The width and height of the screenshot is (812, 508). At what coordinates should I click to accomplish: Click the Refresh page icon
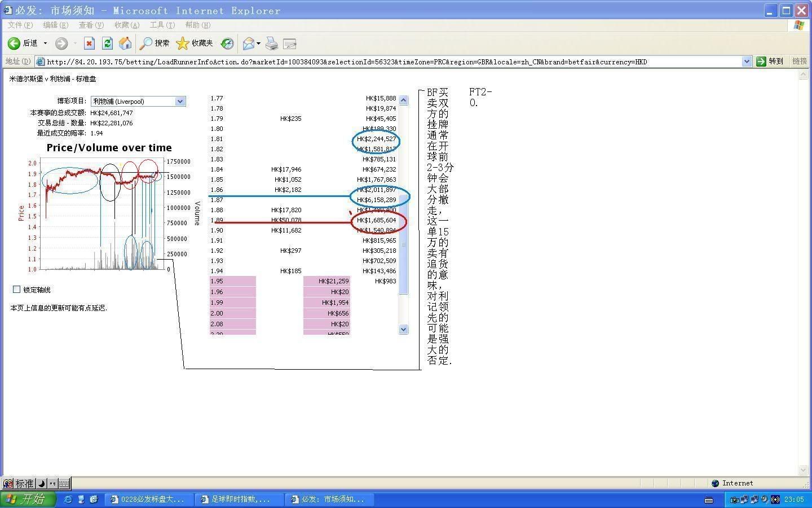point(107,43)
